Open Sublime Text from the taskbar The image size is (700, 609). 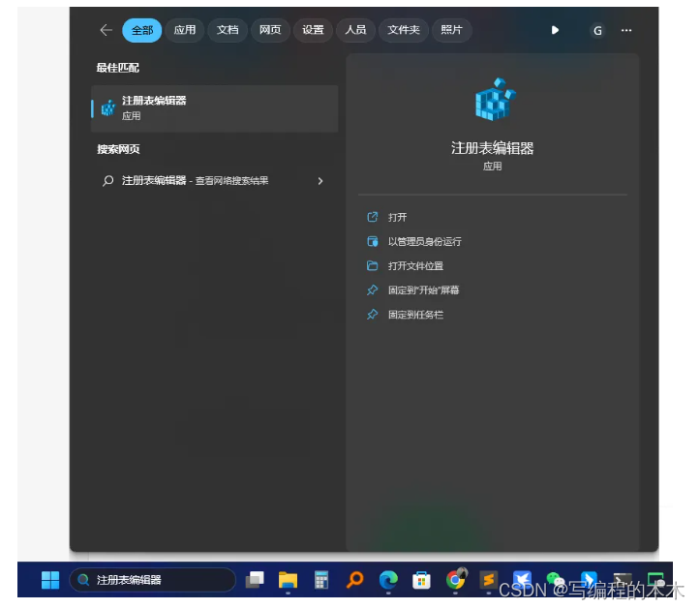pyautogui.click(x=488, y=580)
